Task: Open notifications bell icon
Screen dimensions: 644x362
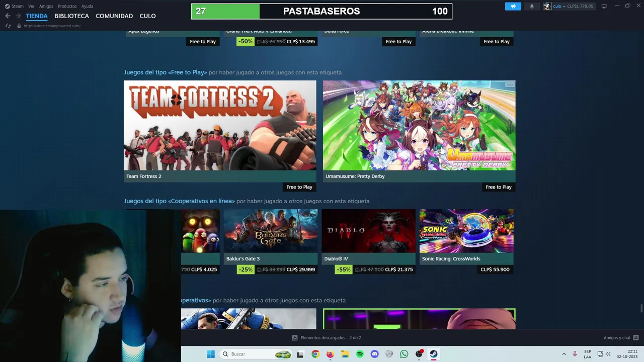Action: [x=532, y=6]
